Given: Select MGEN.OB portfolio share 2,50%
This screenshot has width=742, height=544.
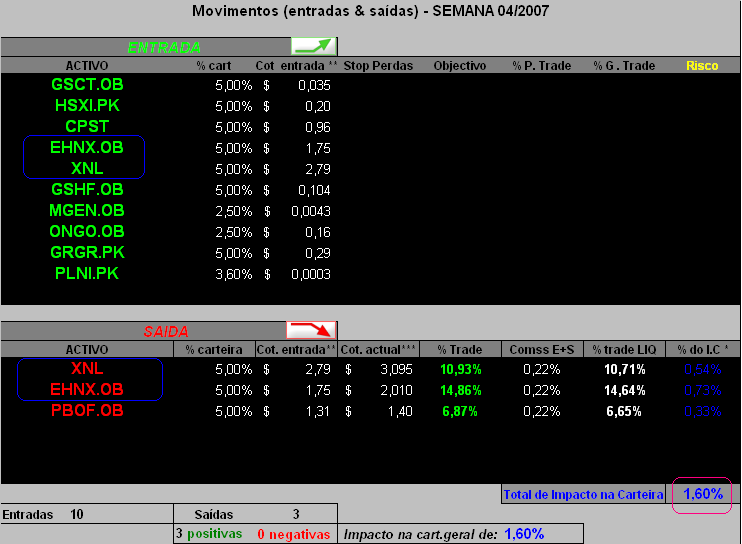Looking at the screenshot, I should pos(234,211).
